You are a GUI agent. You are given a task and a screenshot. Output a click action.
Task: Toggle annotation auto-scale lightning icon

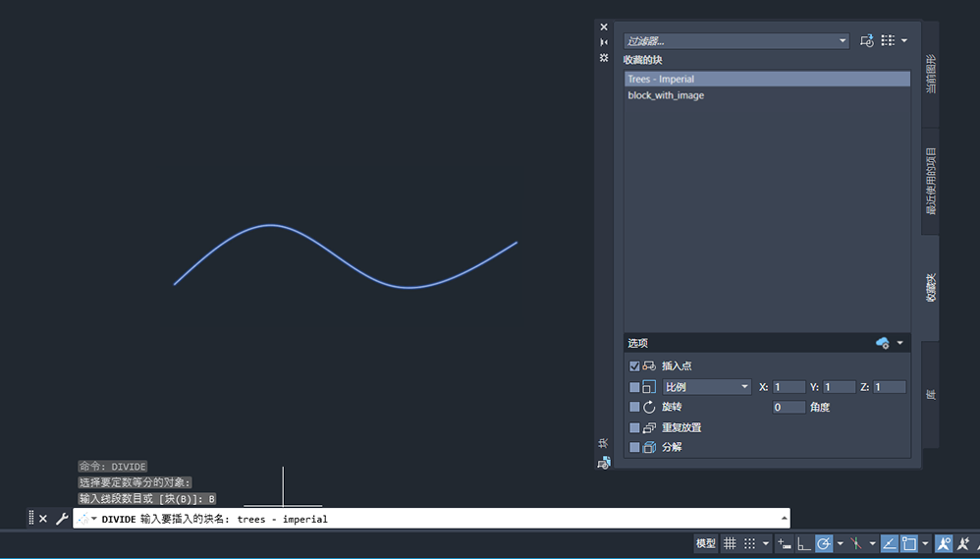[x=964, y=543]
